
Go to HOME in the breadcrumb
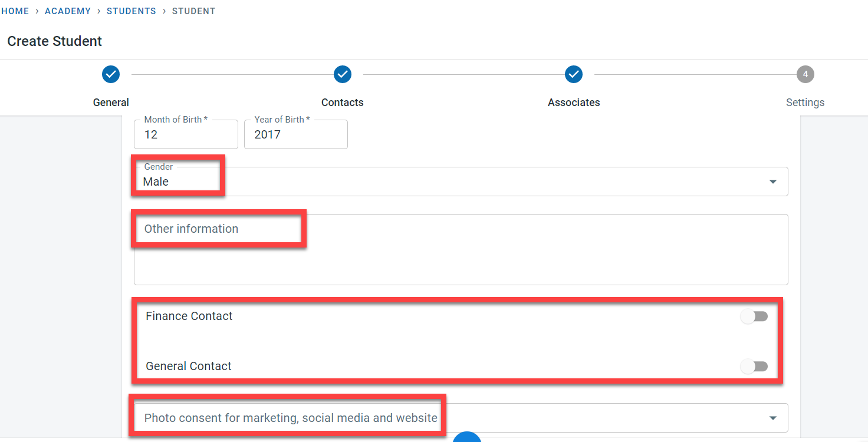tap(15, 11)
